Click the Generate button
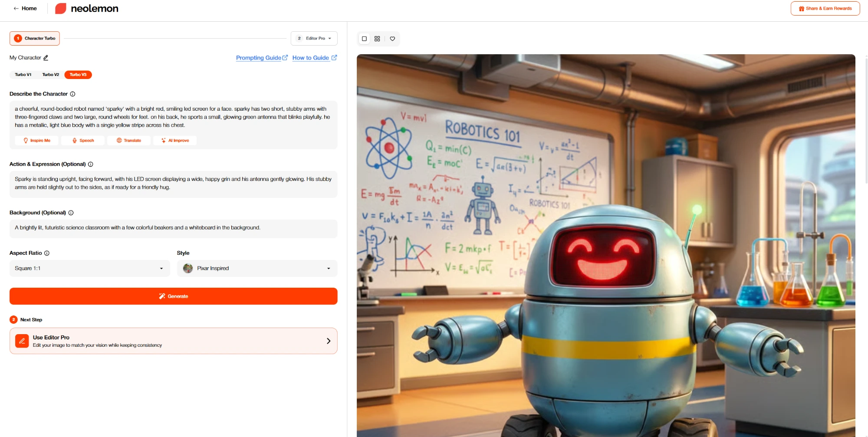This screenshot has height=437, width=868. point(174,296)
